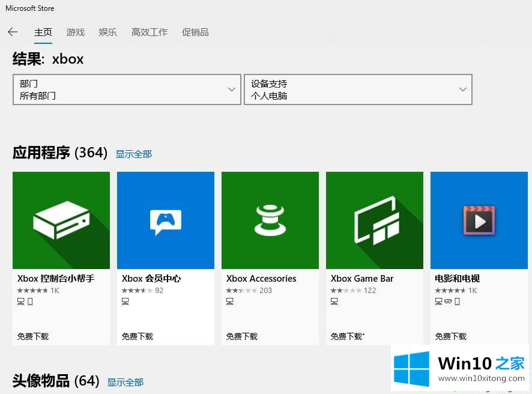Click 免费下载 for 电影和电视
The image size is (532, 394).
click(x=451, y=336)
